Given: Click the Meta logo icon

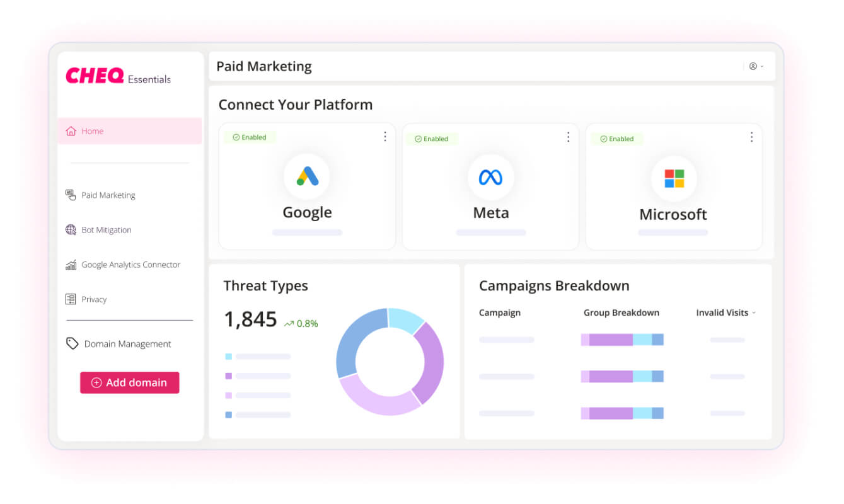Looking at the screenshot, I should [490, 178].
